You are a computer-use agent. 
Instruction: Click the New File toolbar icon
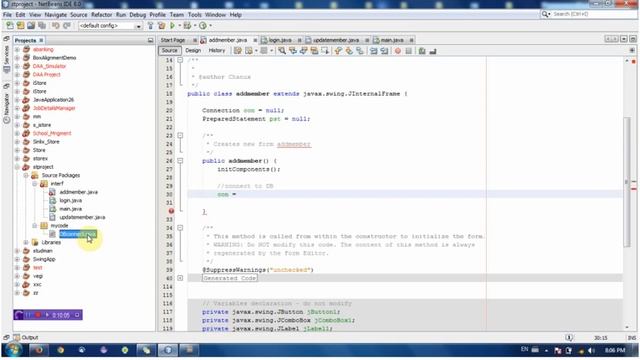[10, 26]
